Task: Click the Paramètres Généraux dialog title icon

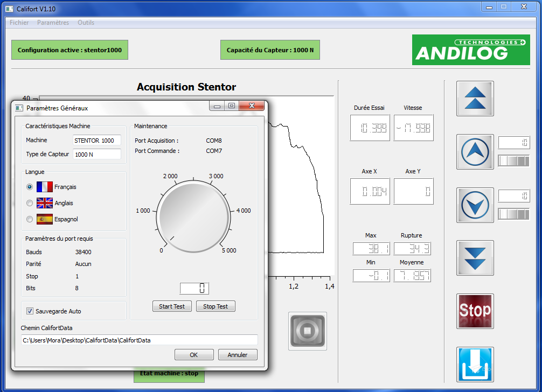Action: (19, 108)
